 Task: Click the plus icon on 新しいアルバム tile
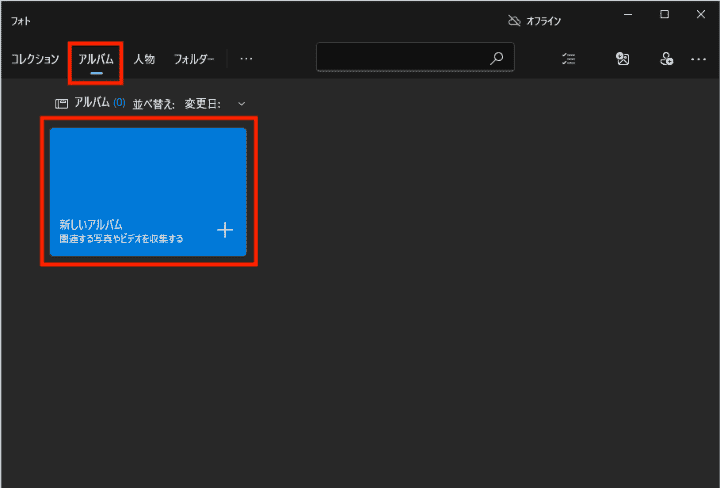point(225,230)
